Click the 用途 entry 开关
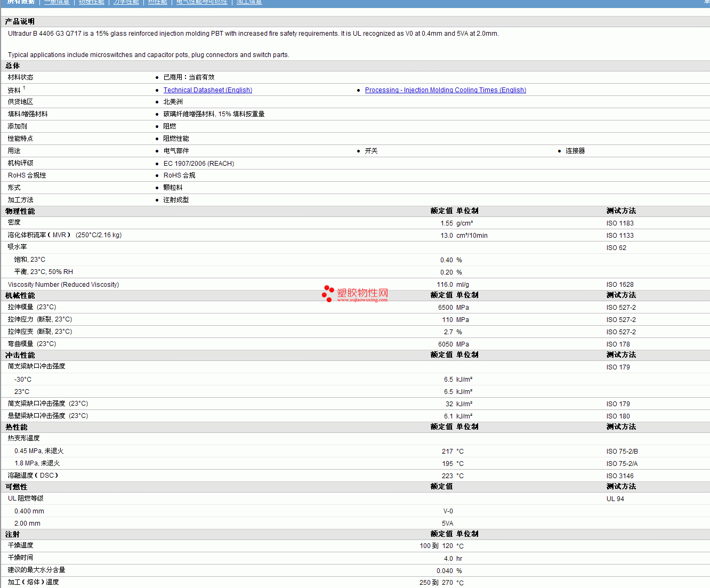 click(372, 151)
